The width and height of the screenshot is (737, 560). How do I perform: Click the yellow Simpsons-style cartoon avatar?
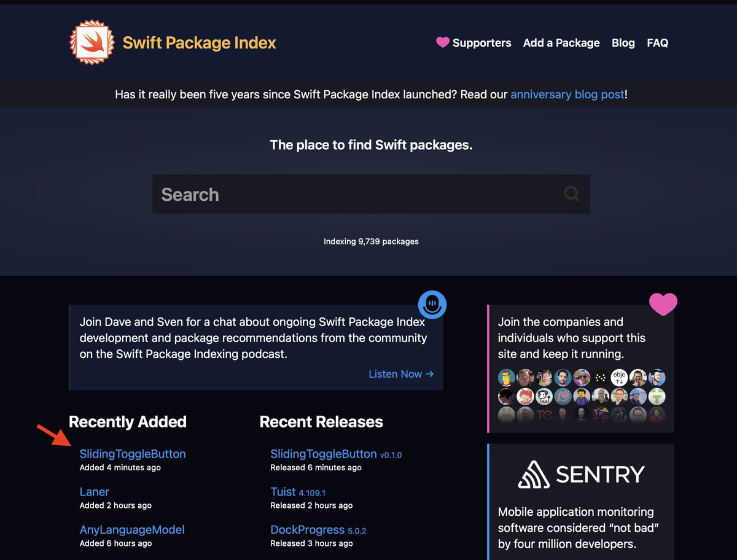click(x=507, y=378)
